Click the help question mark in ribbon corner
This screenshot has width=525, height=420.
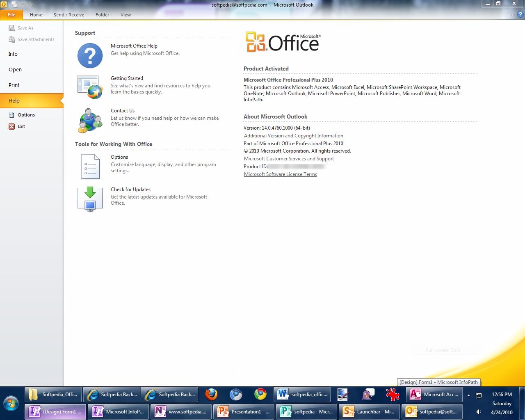[520, 14]
